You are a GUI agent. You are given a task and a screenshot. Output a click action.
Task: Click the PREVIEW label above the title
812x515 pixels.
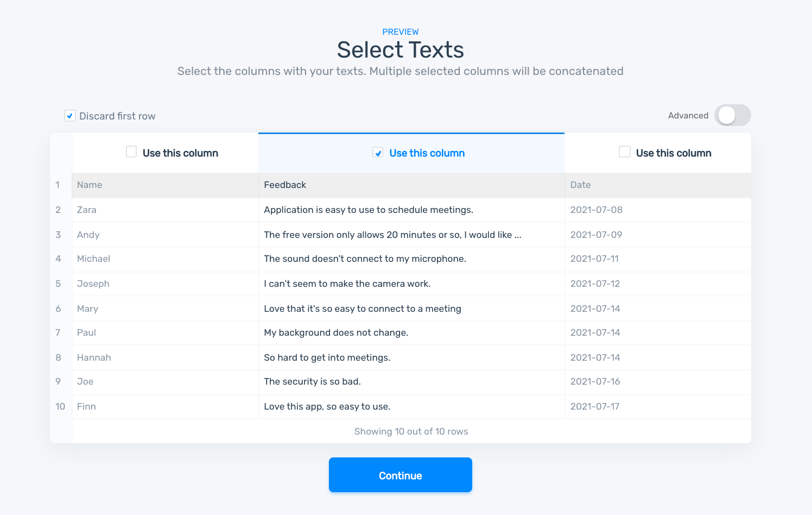400,32
